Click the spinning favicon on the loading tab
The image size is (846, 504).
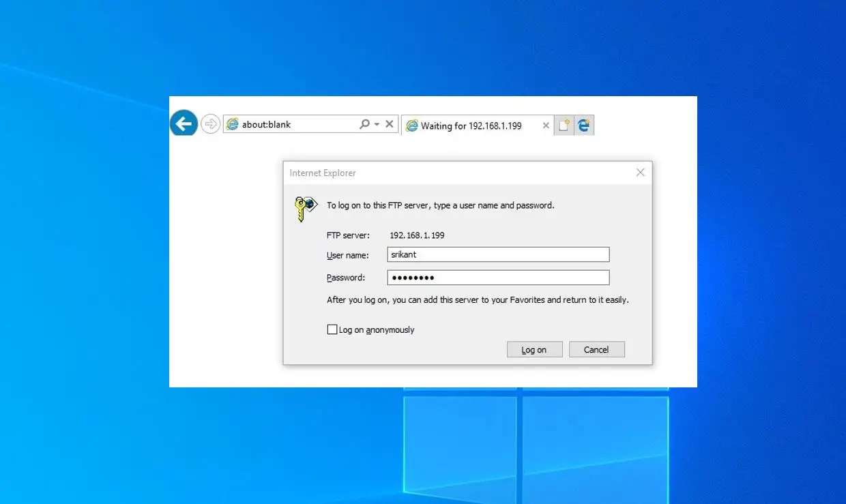click(411, 125)
